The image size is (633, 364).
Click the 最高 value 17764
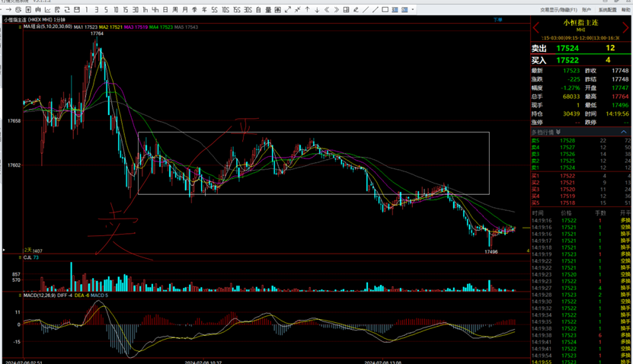(620, 97)
